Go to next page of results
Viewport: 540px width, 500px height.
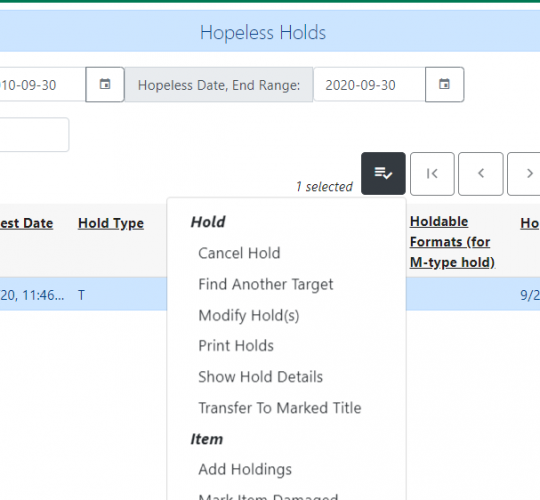point(524,174)
